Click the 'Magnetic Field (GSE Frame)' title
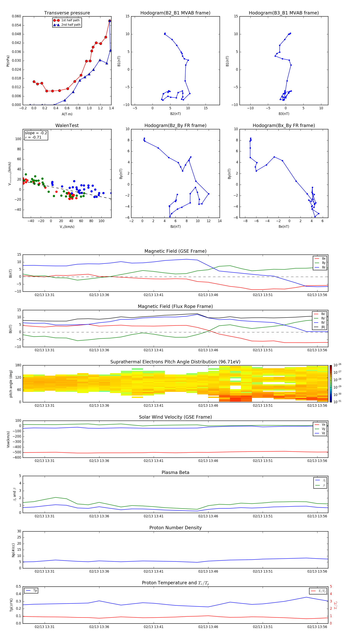 click(x=175, y=251)
